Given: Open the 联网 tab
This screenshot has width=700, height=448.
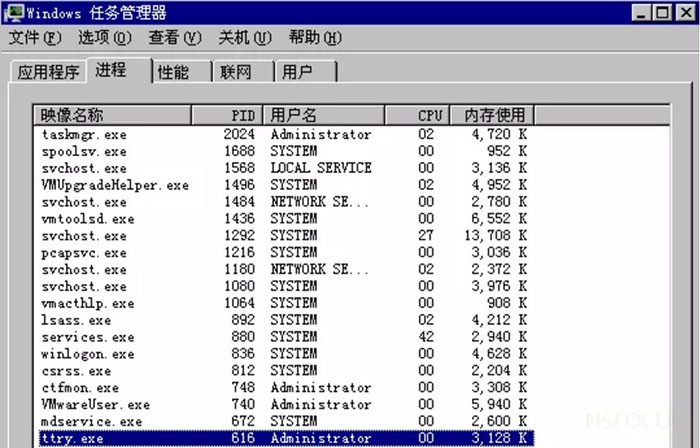Looking at the screenshot, I should point(244,72).
